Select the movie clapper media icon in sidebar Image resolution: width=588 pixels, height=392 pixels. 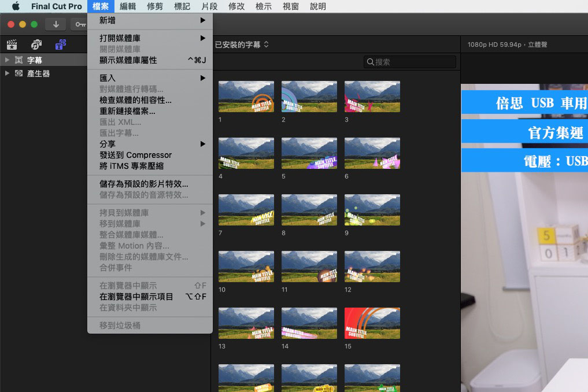pyautogui.click(x=12, y=45)
